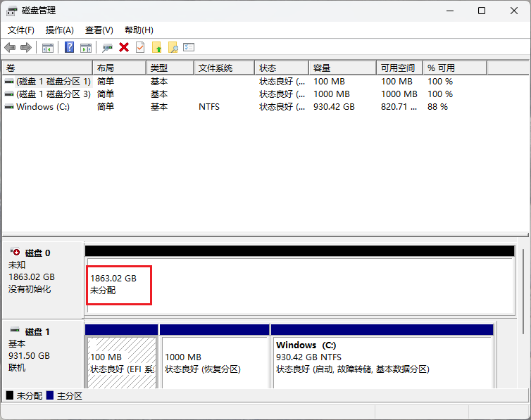The image size is (531, 420).
Task: Sort by the 可用空间 column header
Action: (399, 68)
